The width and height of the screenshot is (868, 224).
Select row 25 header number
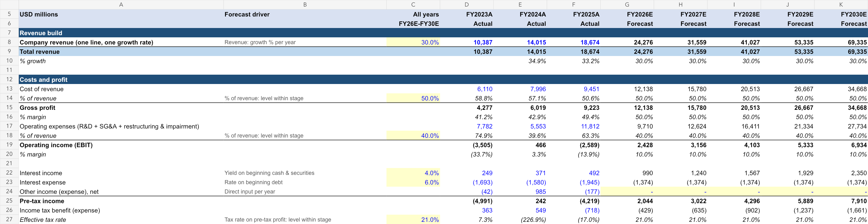[9, 201]
